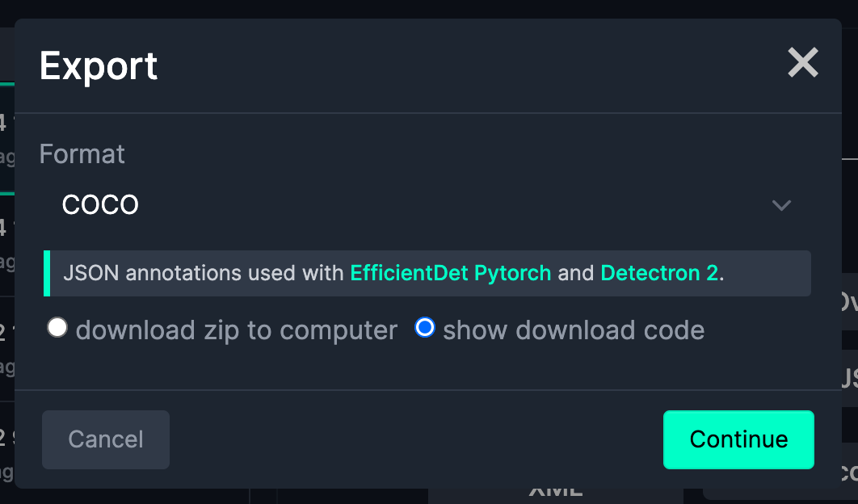The image size is (858, 504).
Task: Select the "show download code" radio button
Action: [425, 328]
